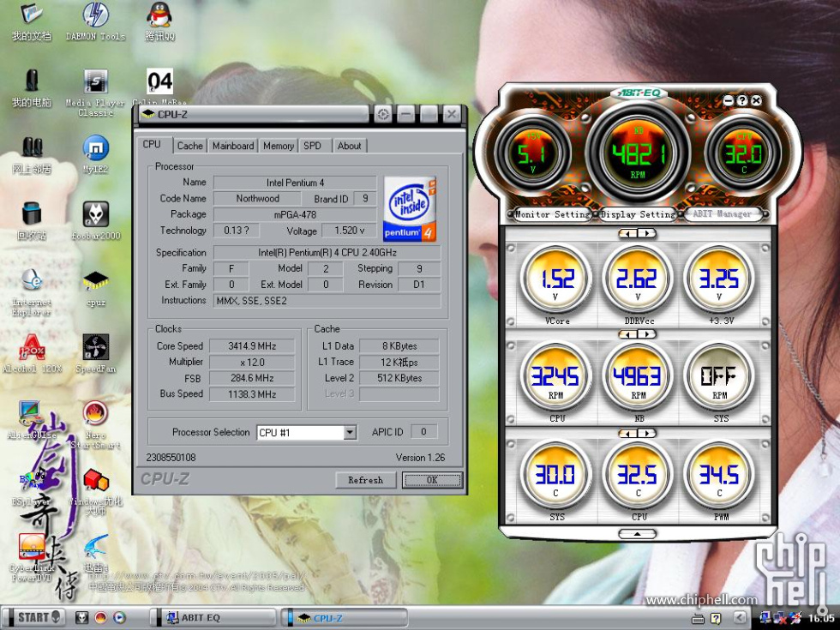Click the +3.3V gauge reading 3.25
840x630 pixels.
click(719, 279)
